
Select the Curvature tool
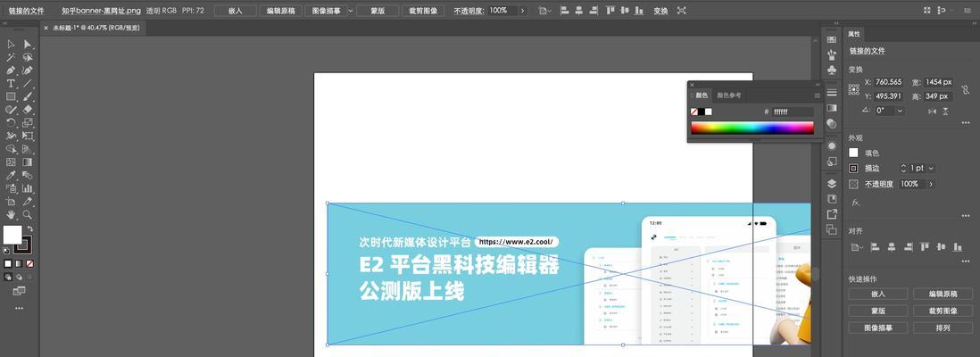[28, 70]
